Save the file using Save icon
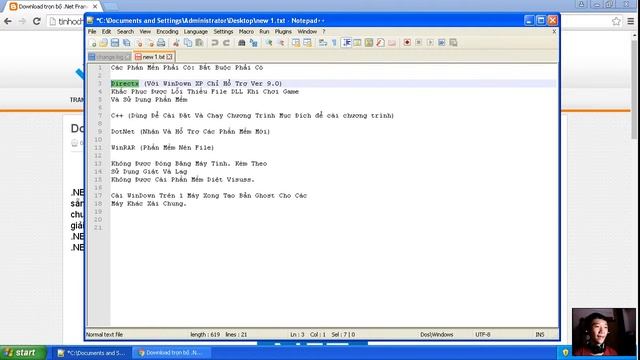The width and height of the screenshot is (640, 360). (115, 43)
